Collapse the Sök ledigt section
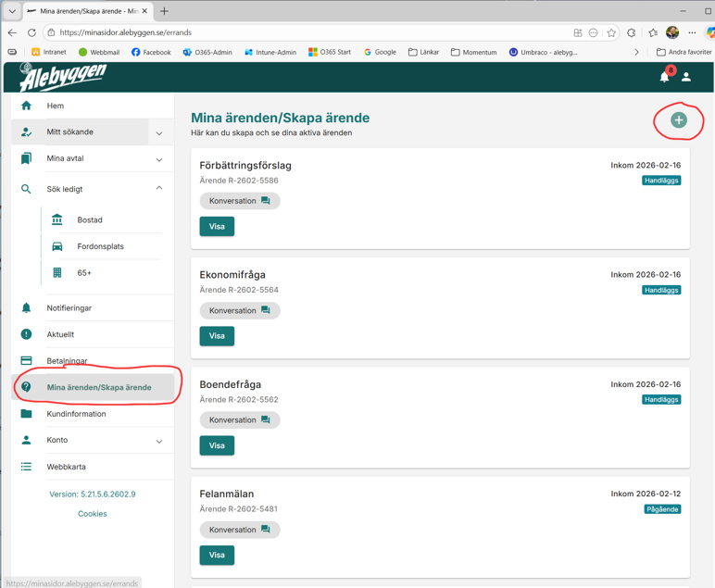This screenshot has height=588, width=715. coord(159,188)
